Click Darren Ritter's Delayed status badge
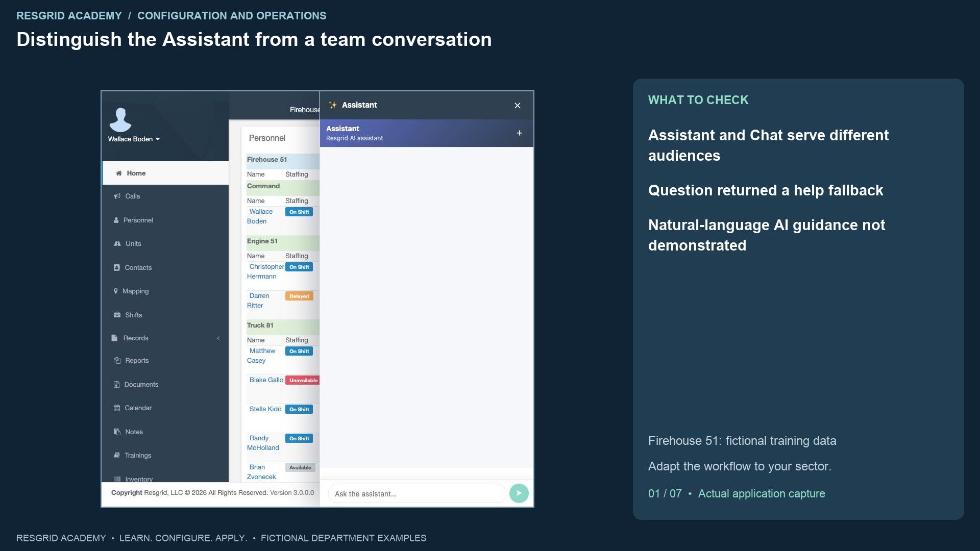This screenshot has width=980, height=551. [x=299, y=296]
